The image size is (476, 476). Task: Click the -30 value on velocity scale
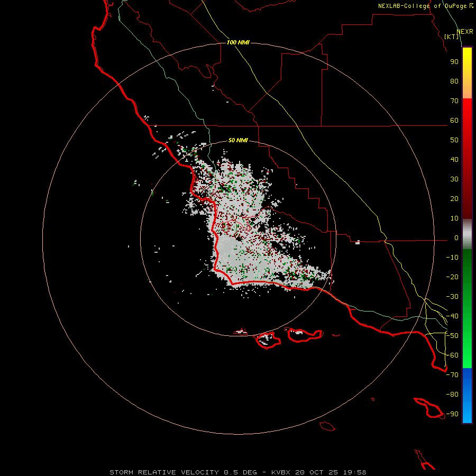click(452, 297)
